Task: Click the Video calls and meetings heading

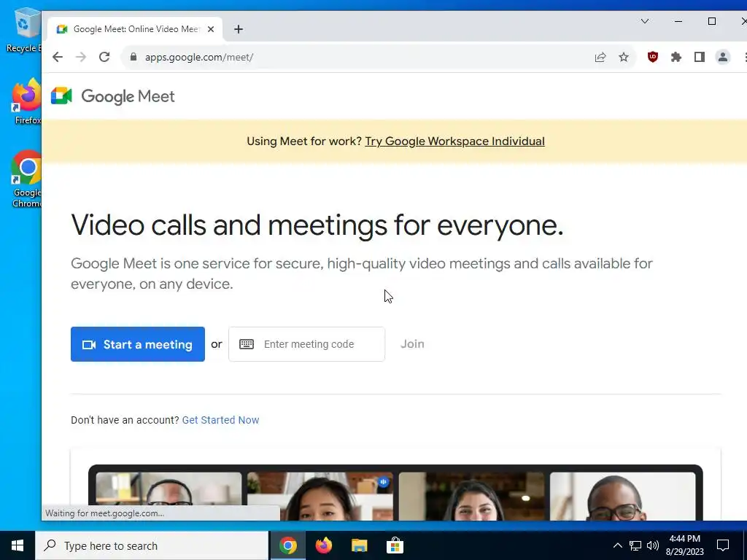Action: coord(317,225)
